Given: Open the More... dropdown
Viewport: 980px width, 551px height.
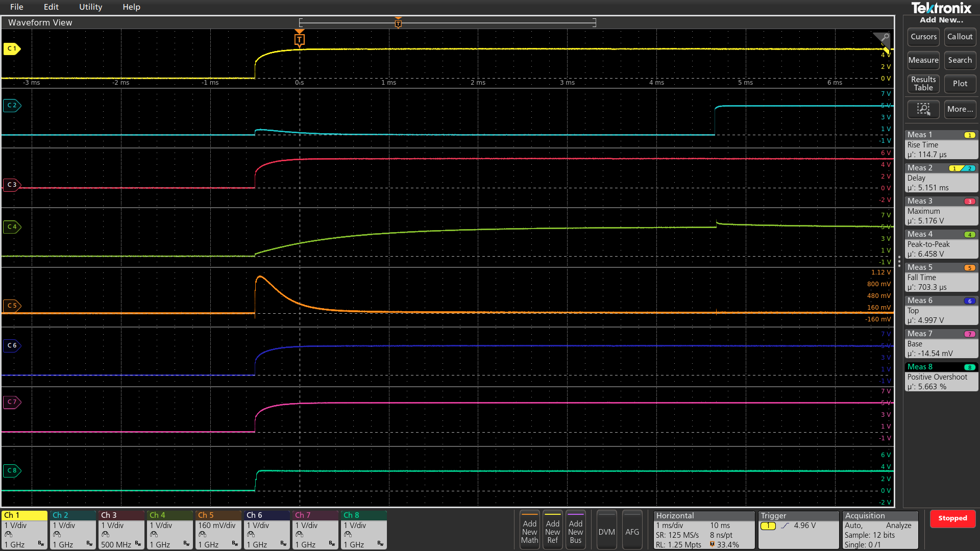Looking at the screenshot, I should 960,109.
